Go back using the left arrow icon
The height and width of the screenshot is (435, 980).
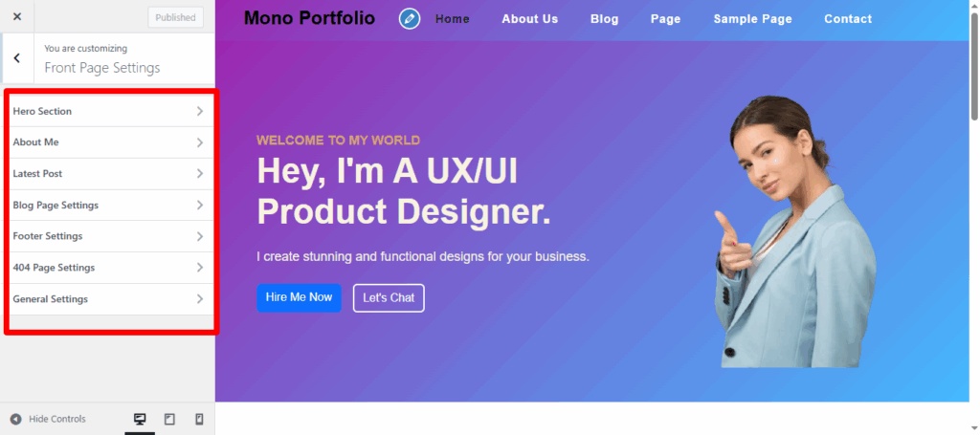[17, 58]
